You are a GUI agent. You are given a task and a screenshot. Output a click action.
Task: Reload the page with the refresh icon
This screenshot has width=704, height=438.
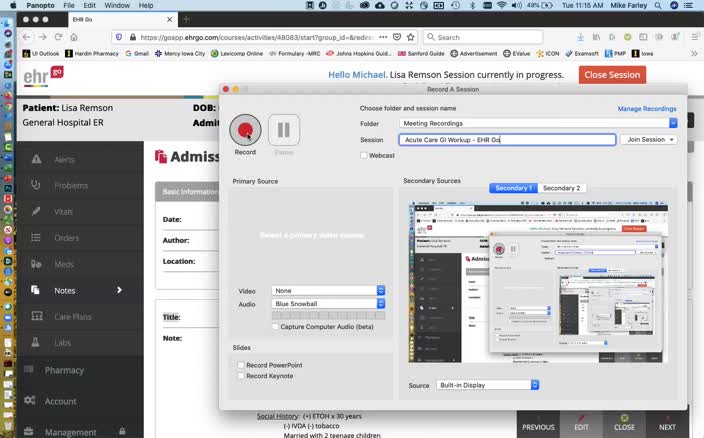58,37
